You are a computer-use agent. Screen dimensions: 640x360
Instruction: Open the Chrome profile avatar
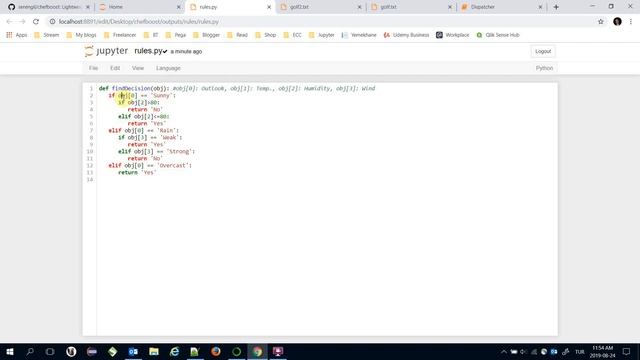(617, 22)
